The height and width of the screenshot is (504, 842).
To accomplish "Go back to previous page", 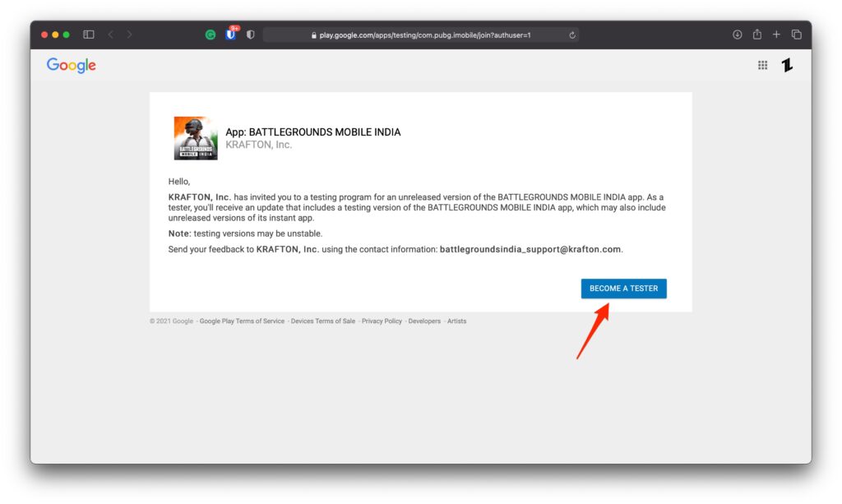I will 111,35.
